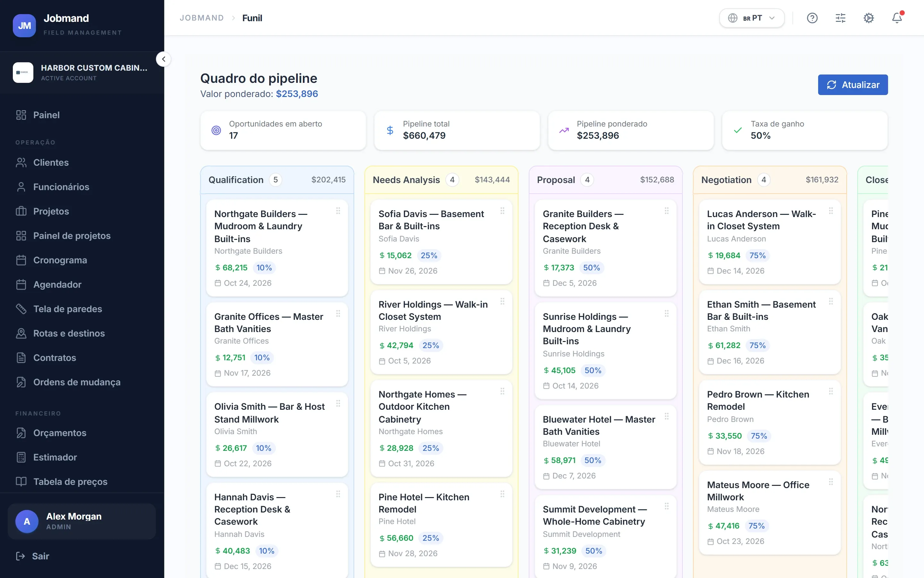Image resolution: width=924 pixels, height=578 pixels.
Task: Open the River Holdings Walk-in Closet card
Action: tap(441, 333)
